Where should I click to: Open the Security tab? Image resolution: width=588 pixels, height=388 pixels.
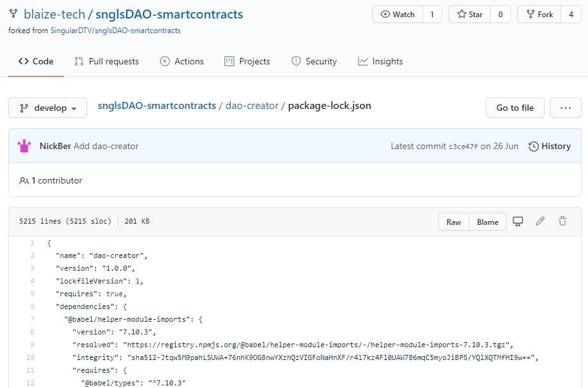(314, 61)
